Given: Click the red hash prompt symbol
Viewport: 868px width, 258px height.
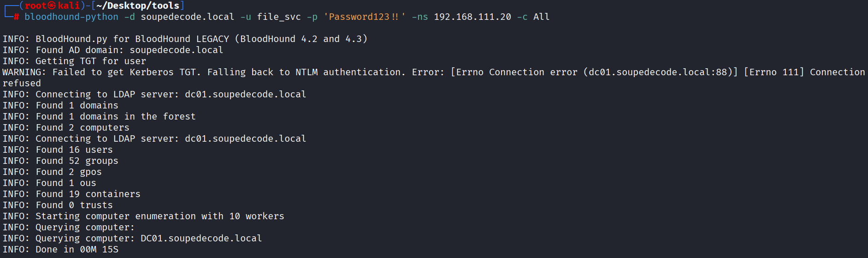Looking at the screenshot, I should point(16,17).
